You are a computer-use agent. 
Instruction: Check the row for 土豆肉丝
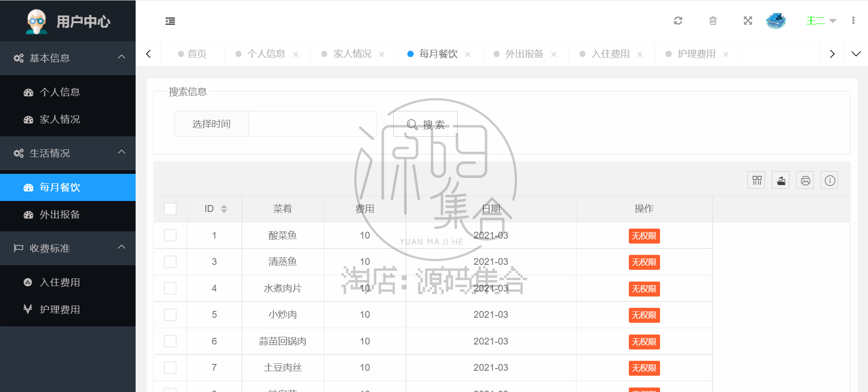170,368
